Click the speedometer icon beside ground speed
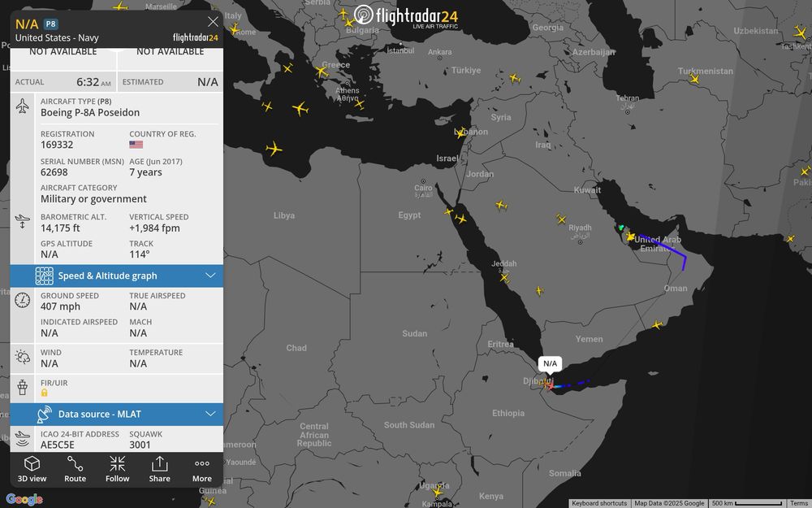Viewport: 812px width, 508px height. [x=22, y=300]
